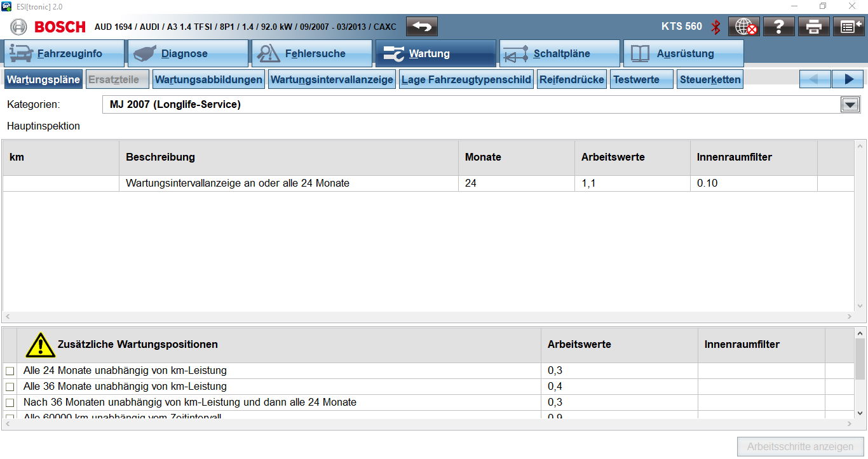Screen dimensions: 868x459
Task: Switch to the Diagnose tab
Action: [187, 54]
